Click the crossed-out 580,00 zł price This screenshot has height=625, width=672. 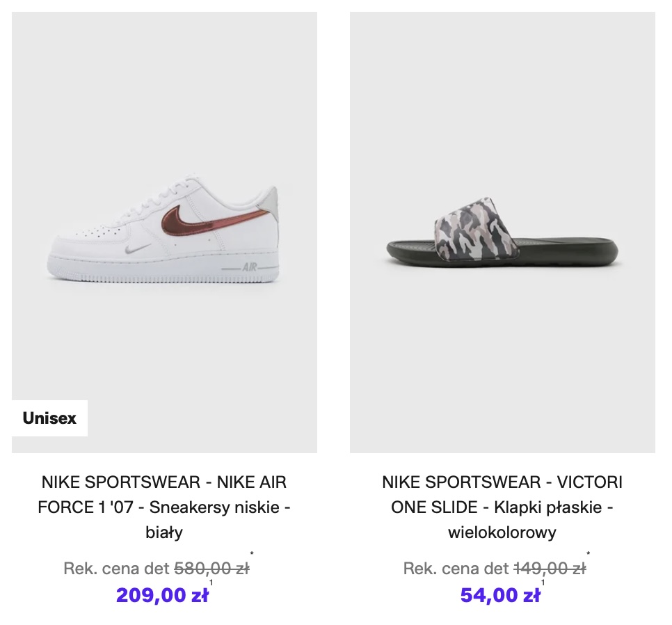click(211, 569)
